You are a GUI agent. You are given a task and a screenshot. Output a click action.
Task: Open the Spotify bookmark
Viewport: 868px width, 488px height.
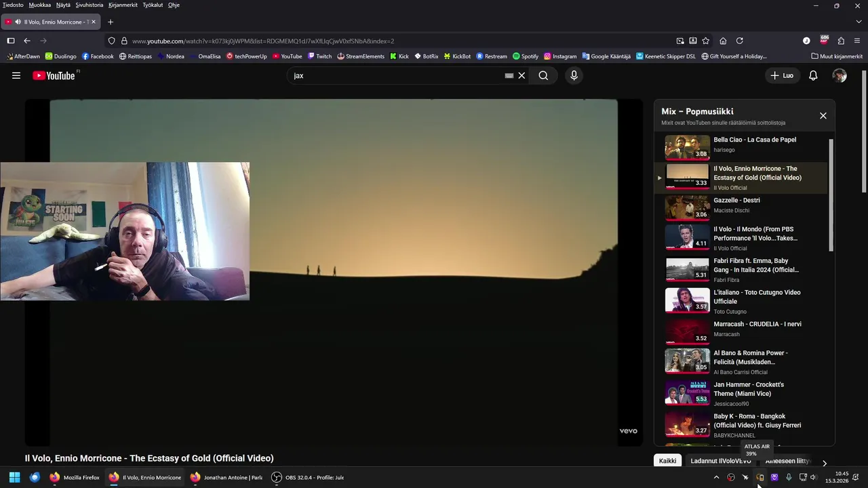[x=526, y=56]
